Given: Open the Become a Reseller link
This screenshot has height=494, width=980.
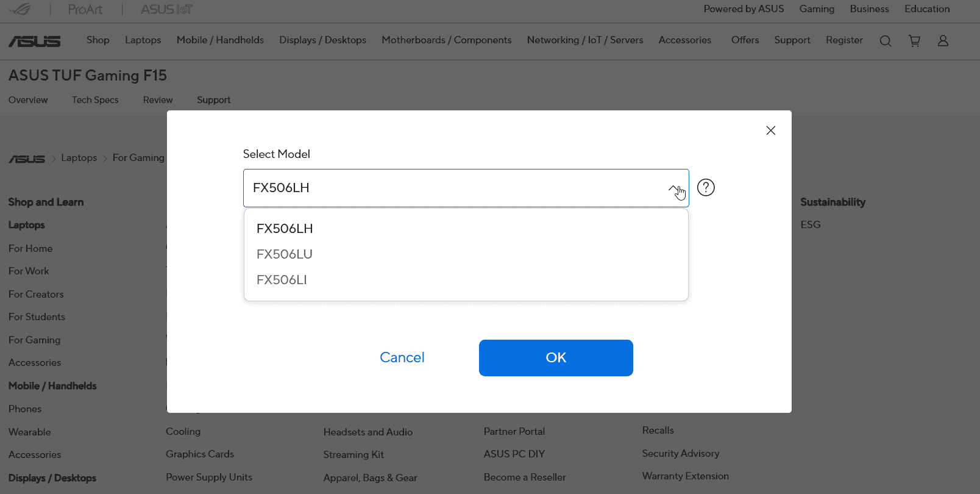Looking at the screenshot, I should (525, 478).
